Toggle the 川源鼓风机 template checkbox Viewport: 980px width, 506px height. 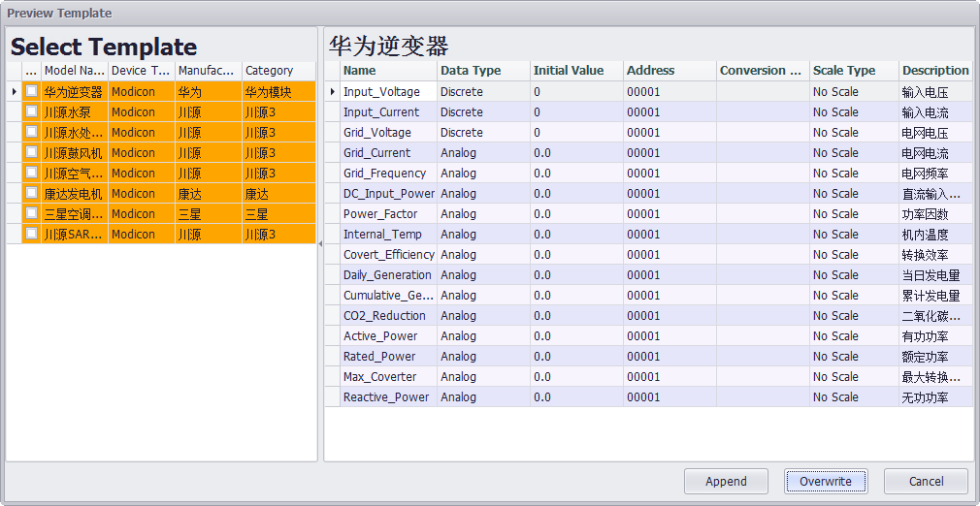pos(32,153)
